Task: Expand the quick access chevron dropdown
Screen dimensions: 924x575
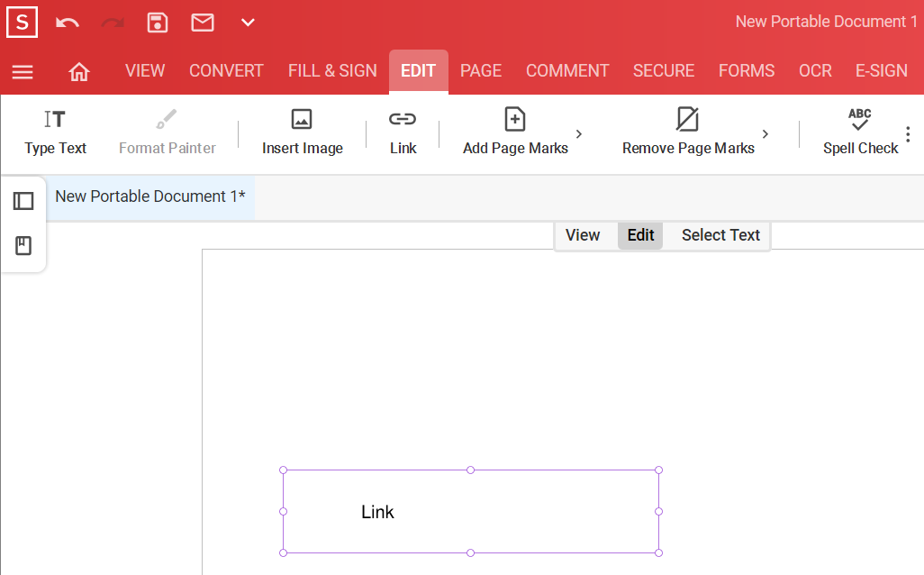Action: (248, 23)
